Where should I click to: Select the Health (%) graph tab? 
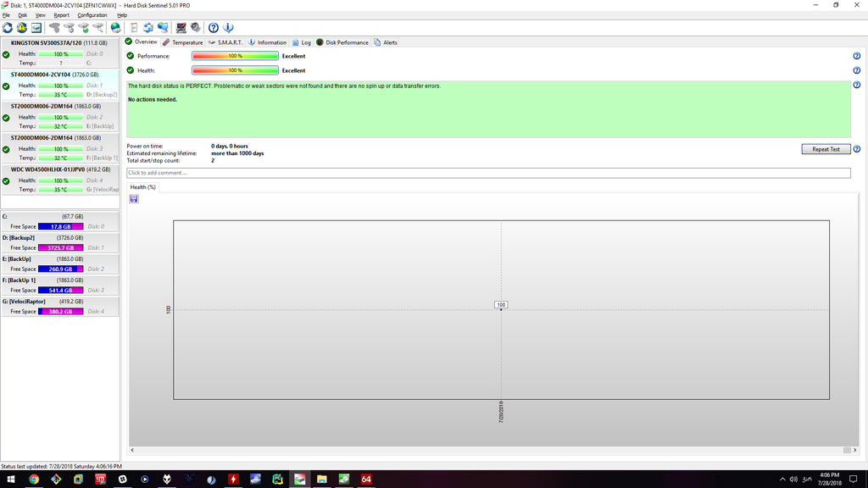(x=142, y=187)
